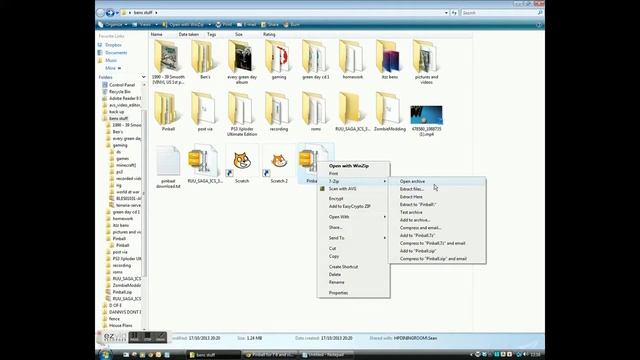The image size is (640, 360).
Task: Choose Extract Here in 7-Zip submenu
Action: [437, 197]
